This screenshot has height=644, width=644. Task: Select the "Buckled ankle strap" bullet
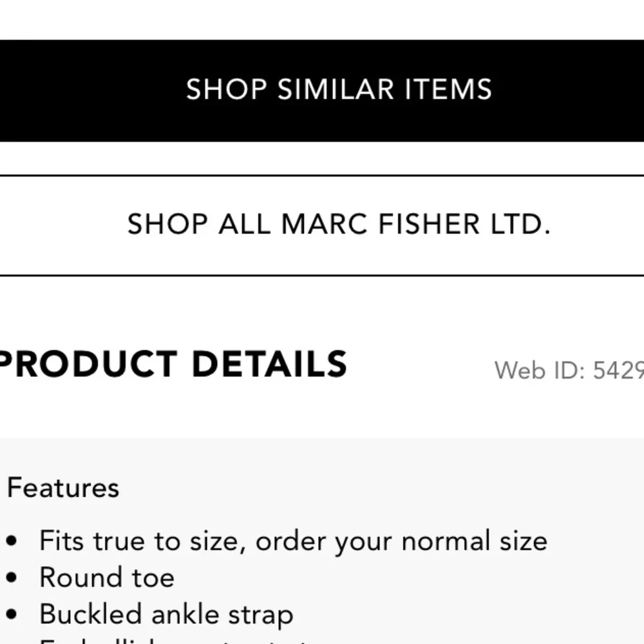pos(166,614)
